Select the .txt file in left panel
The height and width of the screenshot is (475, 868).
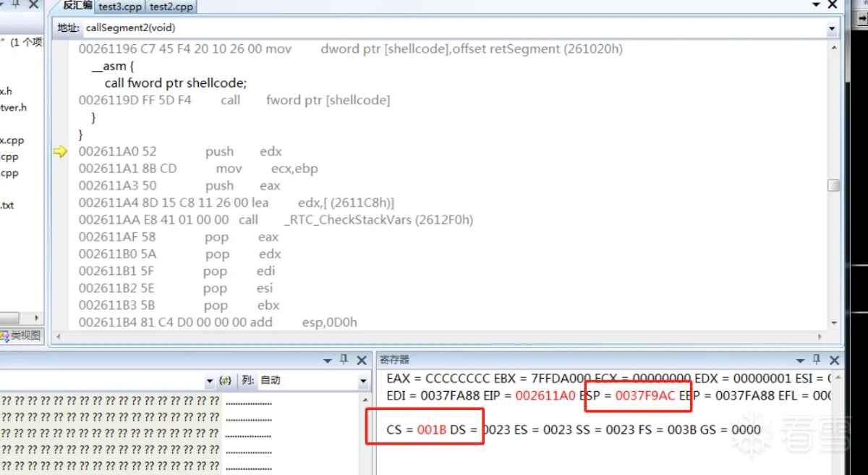[7, 205]
